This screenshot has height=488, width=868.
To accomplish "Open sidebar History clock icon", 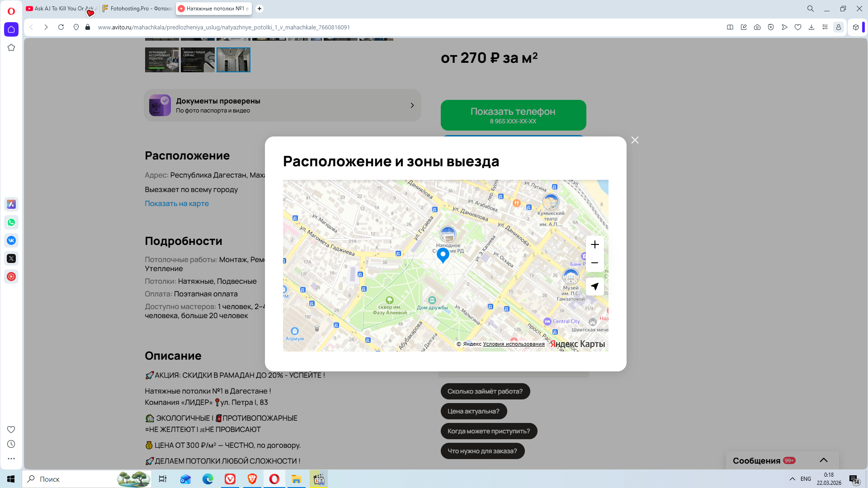I will coord(11,444).
